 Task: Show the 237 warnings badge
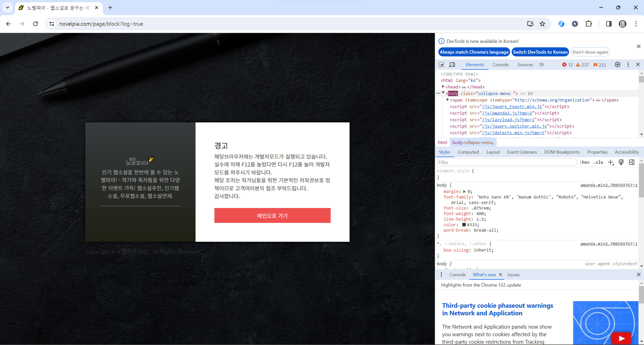(582, 65)
